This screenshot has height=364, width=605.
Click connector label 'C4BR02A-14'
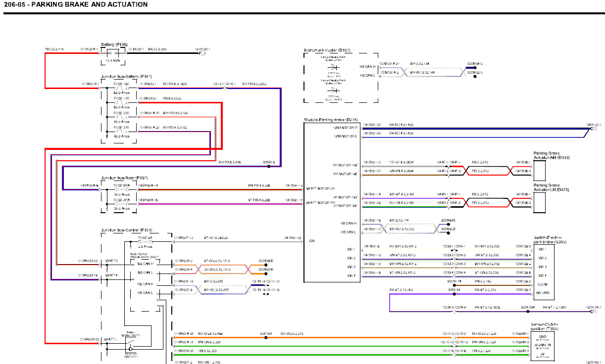click(148, 185)
